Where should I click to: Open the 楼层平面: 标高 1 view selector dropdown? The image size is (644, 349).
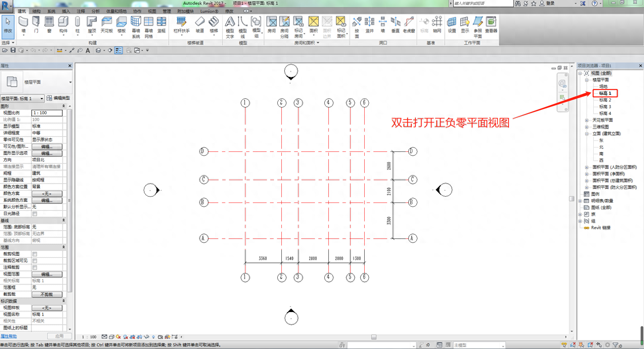(x=41, y=98)
